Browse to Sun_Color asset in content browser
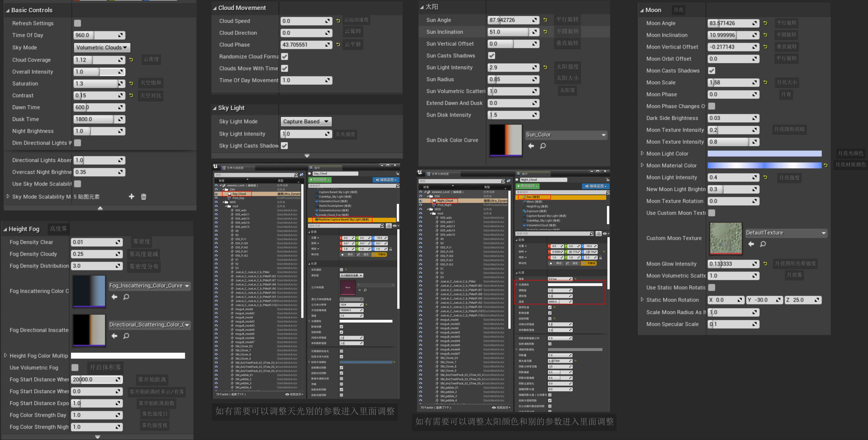The height and width of the screenshot is (440, 868). click(x=543, y=146)
